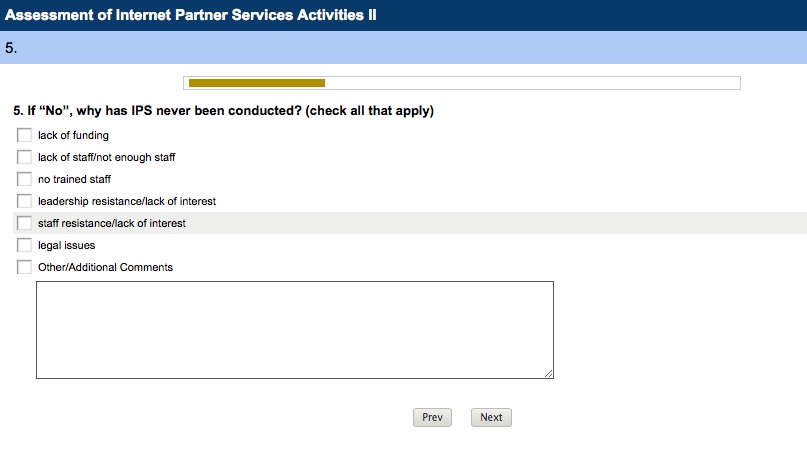Check the 'Other/Additional Comments' checkbox

(x=25, y=267)
